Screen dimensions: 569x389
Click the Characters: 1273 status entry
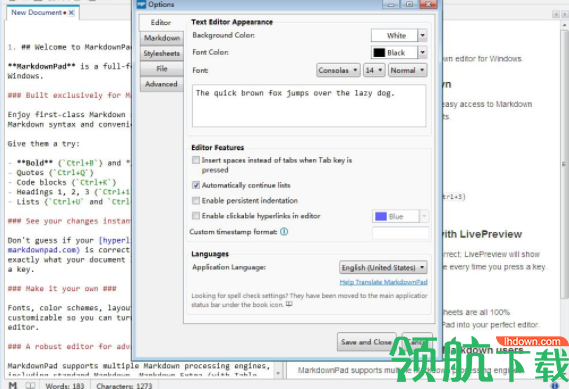(x=124, y=386)
